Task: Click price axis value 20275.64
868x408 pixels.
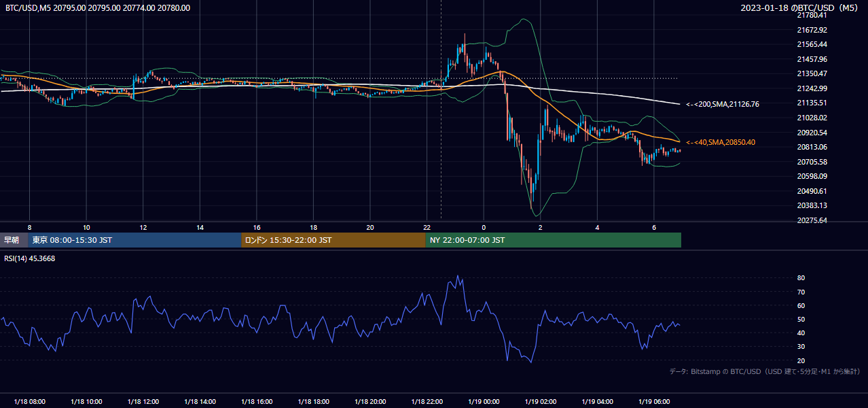Action: tap(812, 220)
